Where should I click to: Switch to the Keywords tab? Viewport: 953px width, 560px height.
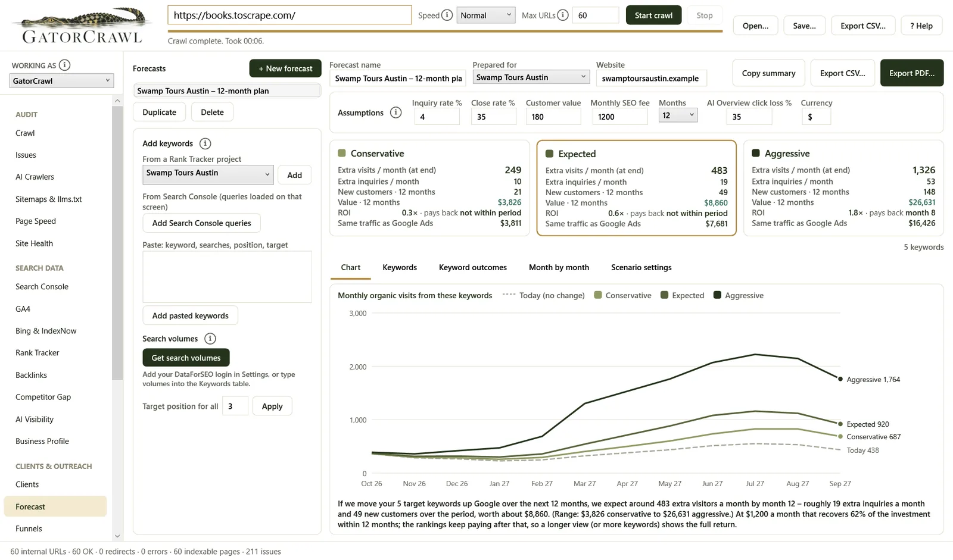coord(400,268)
